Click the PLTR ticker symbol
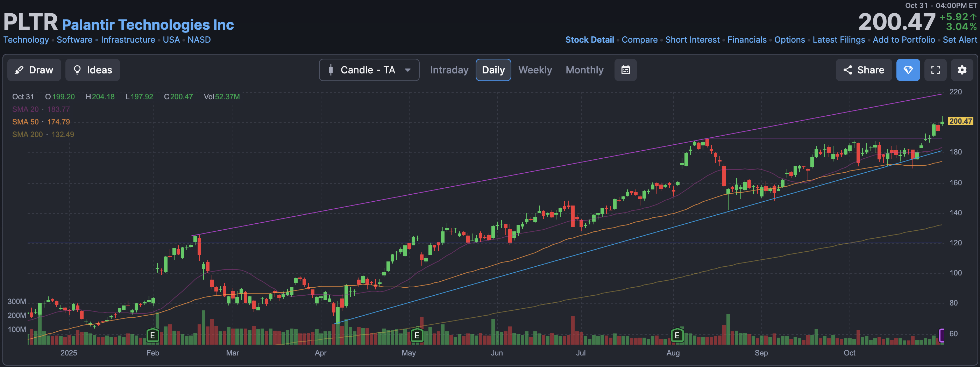This screenshot has width=980, height=367. coord(30,22)
